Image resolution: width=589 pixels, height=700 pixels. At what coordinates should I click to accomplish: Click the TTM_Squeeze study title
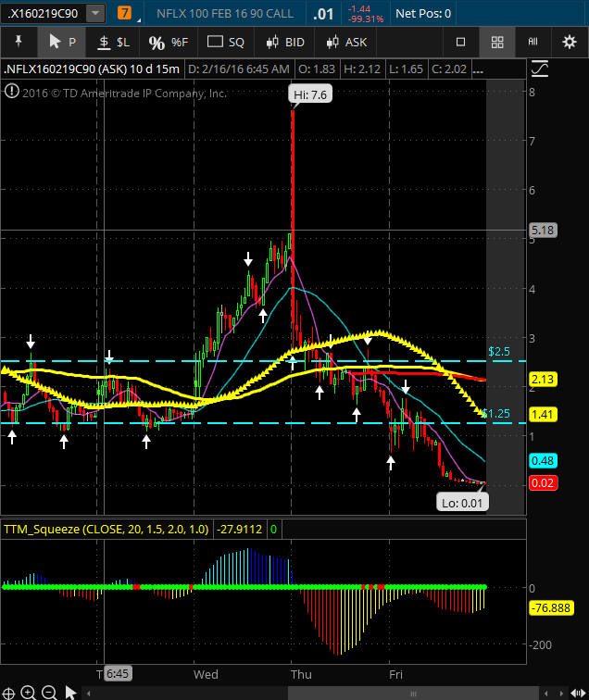pyautogui.click(x=107, y=530)
